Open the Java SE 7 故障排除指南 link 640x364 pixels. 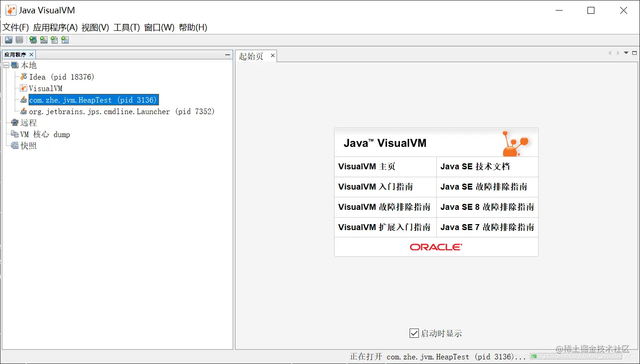[x=487, y=227]
